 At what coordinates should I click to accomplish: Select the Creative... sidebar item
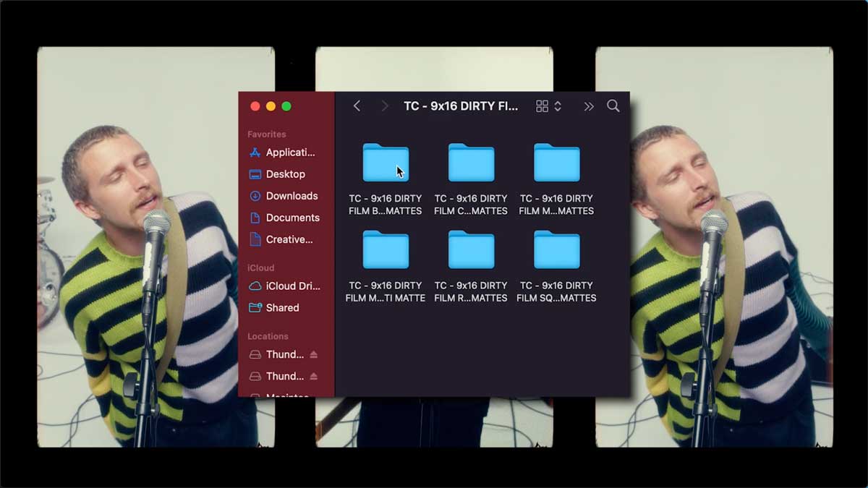(x=281, y=239)
